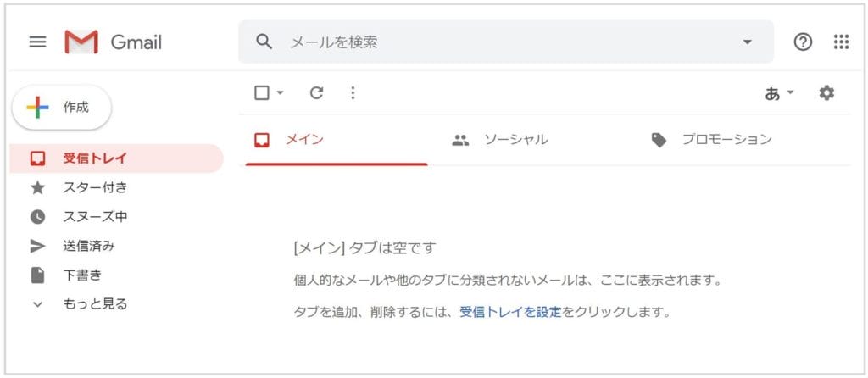The height and width of the screenshot is (378, 868).
Task: Toggle the select all checkbox
Action: tap(262, 92)
